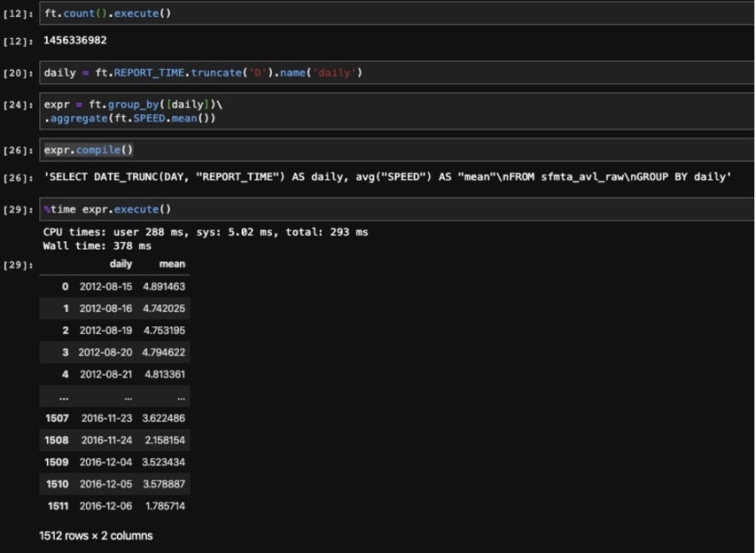The height and width of the screenshot is (553, 756).
Task: Click date cell 2016-11-23
Action: [x=106, y=418]
